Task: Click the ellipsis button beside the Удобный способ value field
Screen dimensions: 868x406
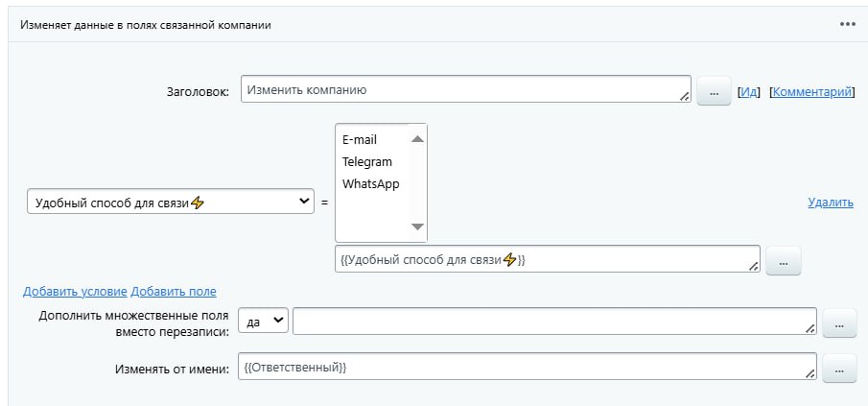Action: [783, 261]
